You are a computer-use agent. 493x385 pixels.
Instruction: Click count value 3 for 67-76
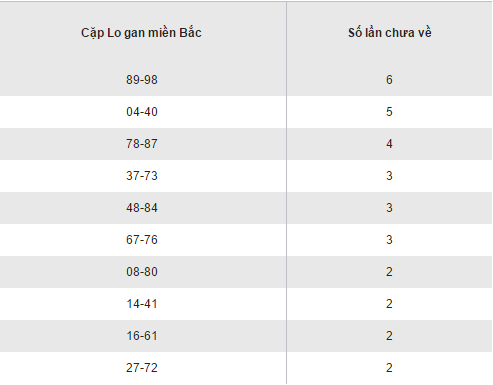[x=389, y=240]
